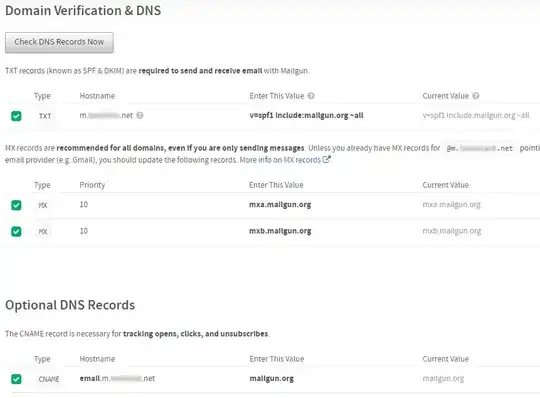This screenshot has height=398, width=540.
Task: Click the TXT type label
Action: point(45,116)
